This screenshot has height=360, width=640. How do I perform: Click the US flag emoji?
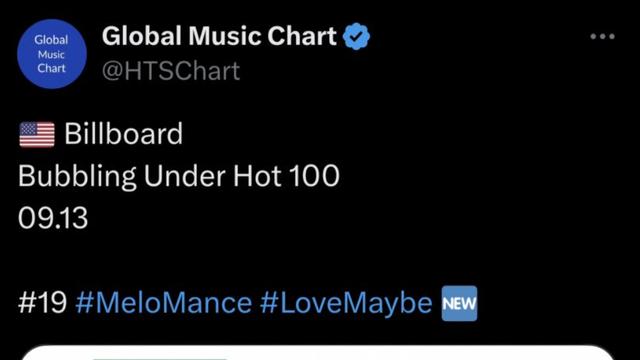click(37, 134)
